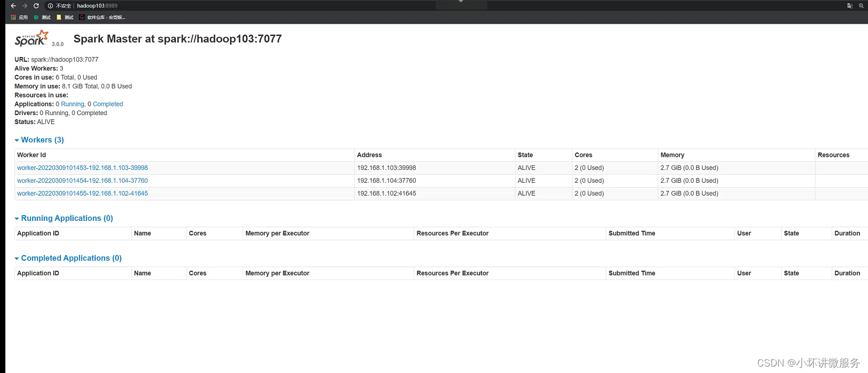Collapse the Completed Applications (0) section
868x373 pixels.
pyautogui.click(x=68, y=258)
